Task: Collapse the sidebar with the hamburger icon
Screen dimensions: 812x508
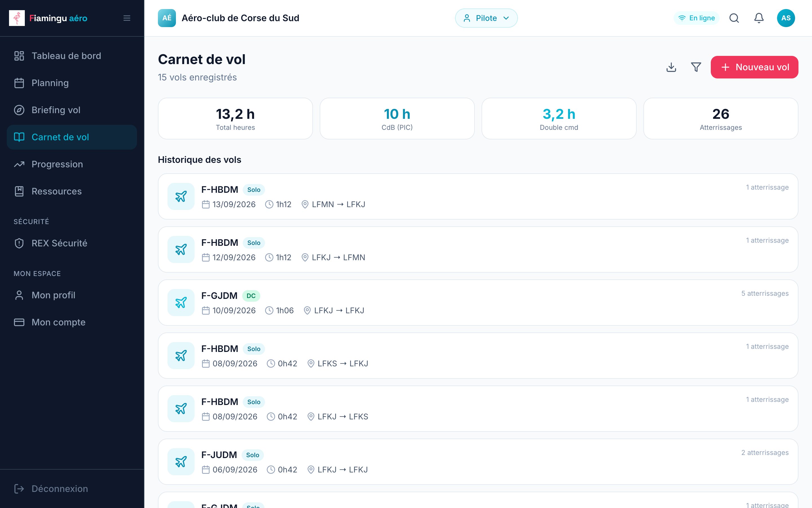Action: 127,18
